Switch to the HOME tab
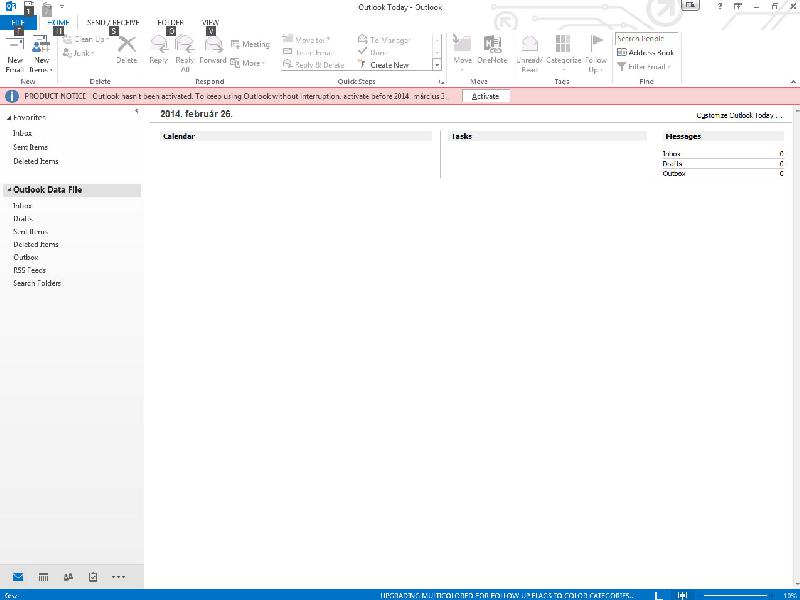This screenshot has height=600, width=800. pyautogui.click(x=58, y=22)
